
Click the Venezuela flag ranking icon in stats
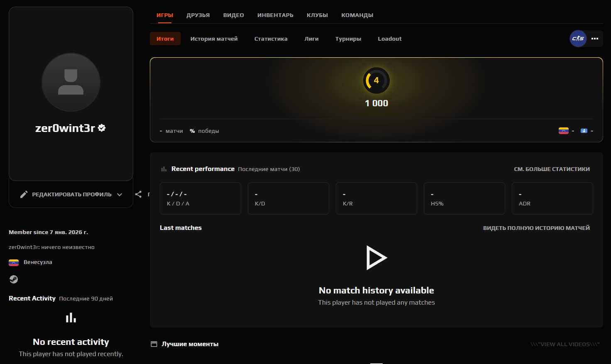563,131
